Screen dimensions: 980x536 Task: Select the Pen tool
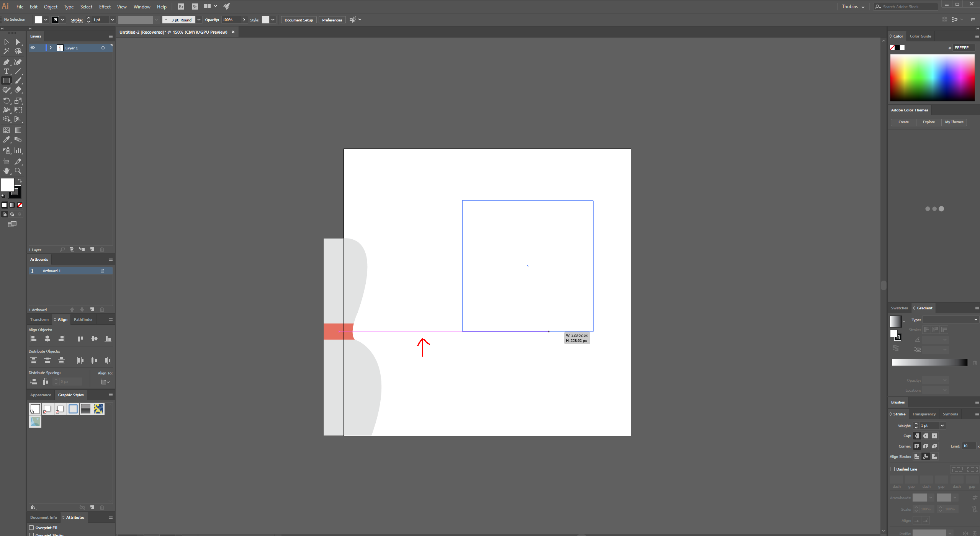[x=7, y=62]
